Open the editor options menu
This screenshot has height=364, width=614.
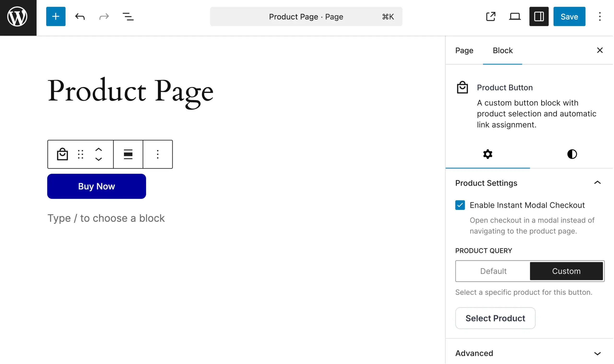(600, 17)
